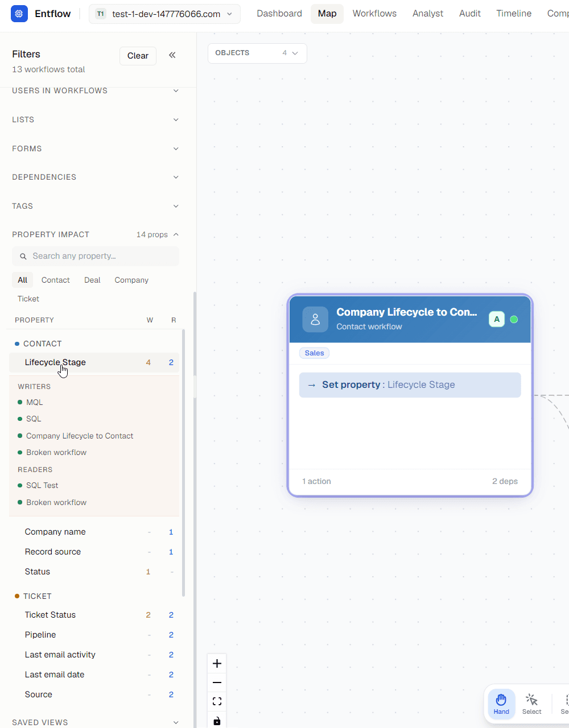The image size is (569, 728).
Task: Select the Status property row
Action: click(x=94, y=572)
